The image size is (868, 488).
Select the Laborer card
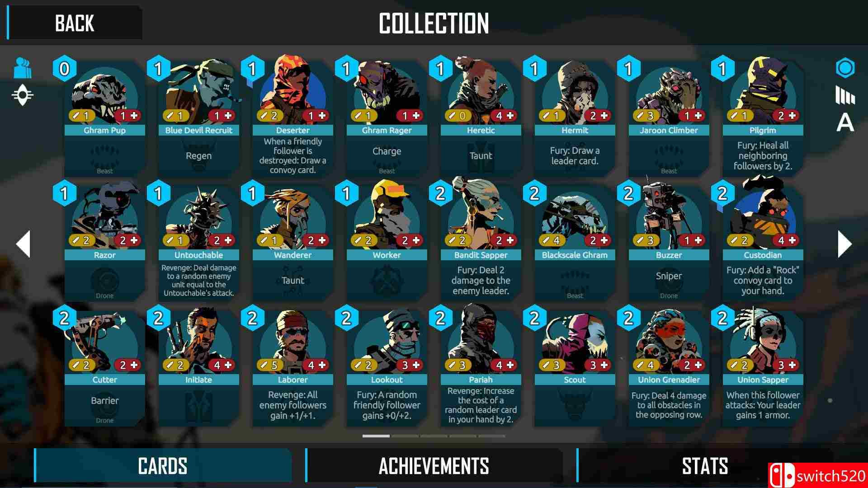click(292, 368)
